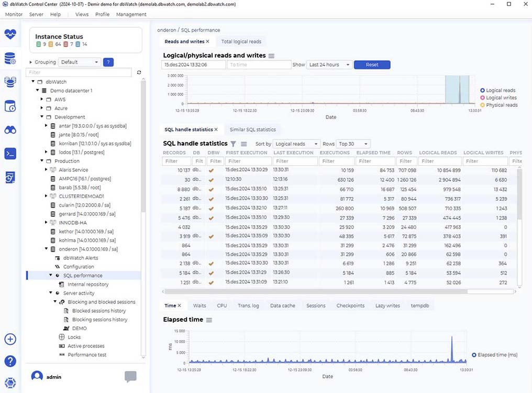Screen dimensions: 532x393
Task: Click the refresh icon next to tree filter
Action: pos(139,72)
